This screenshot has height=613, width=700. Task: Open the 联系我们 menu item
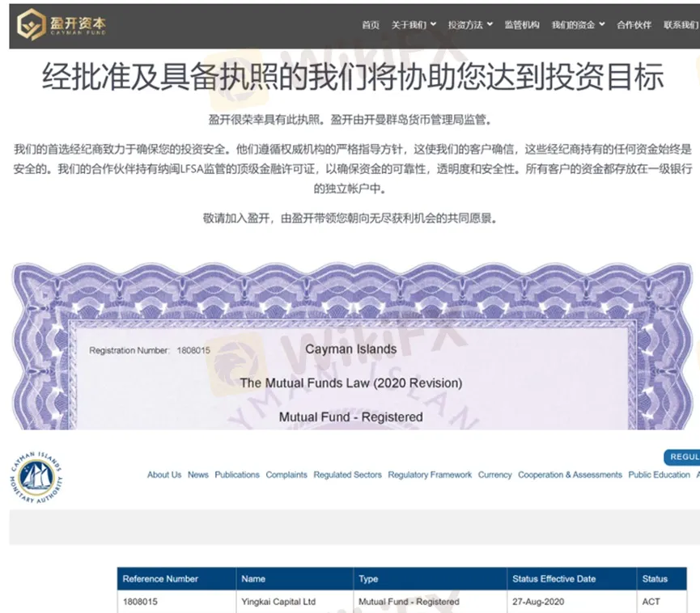point(681,25)
